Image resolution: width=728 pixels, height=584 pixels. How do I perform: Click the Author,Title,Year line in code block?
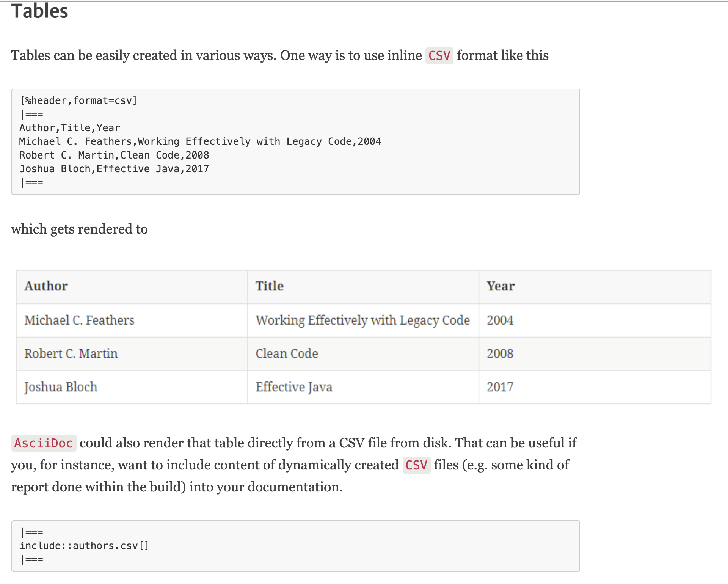[x=70, y=128]
